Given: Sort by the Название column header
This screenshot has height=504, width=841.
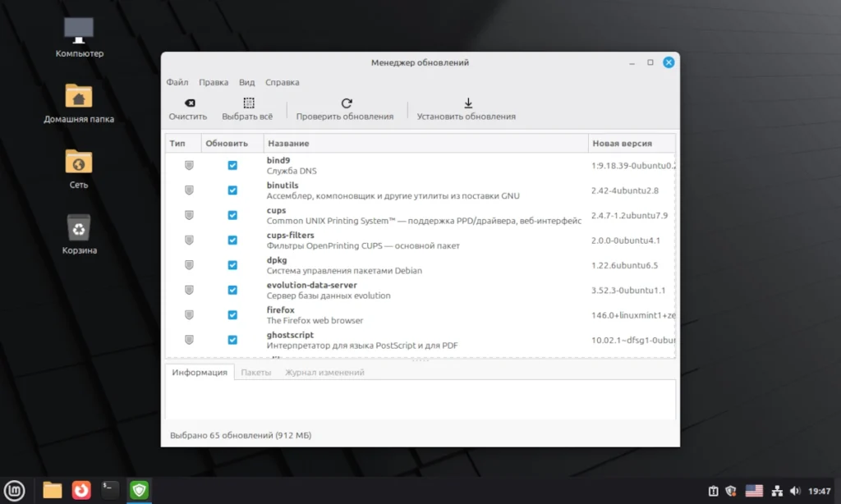Looking at the screenshot, I should (x=426, y=143).
